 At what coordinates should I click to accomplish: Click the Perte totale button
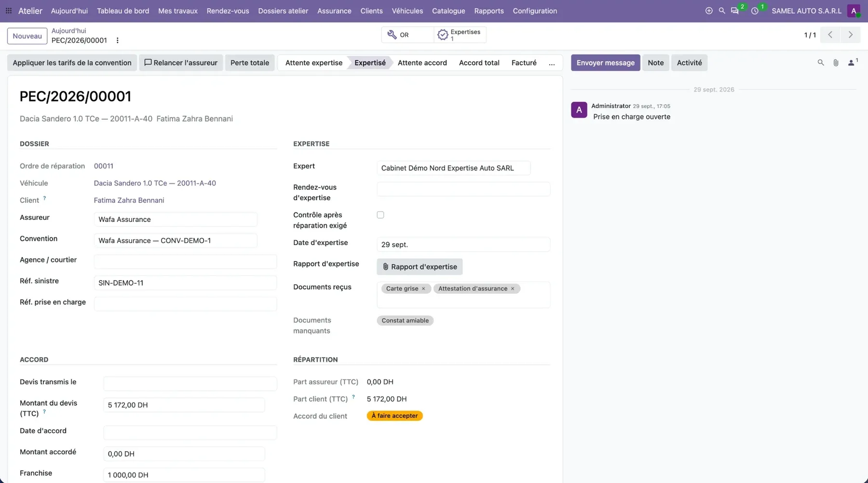[250, 63]
